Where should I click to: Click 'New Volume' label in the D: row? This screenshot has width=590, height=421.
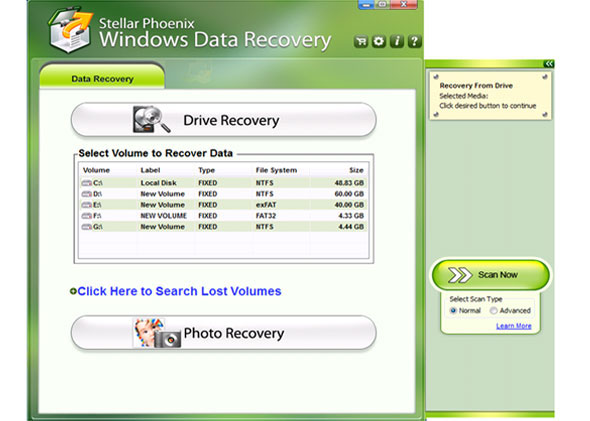click(163, 194)
